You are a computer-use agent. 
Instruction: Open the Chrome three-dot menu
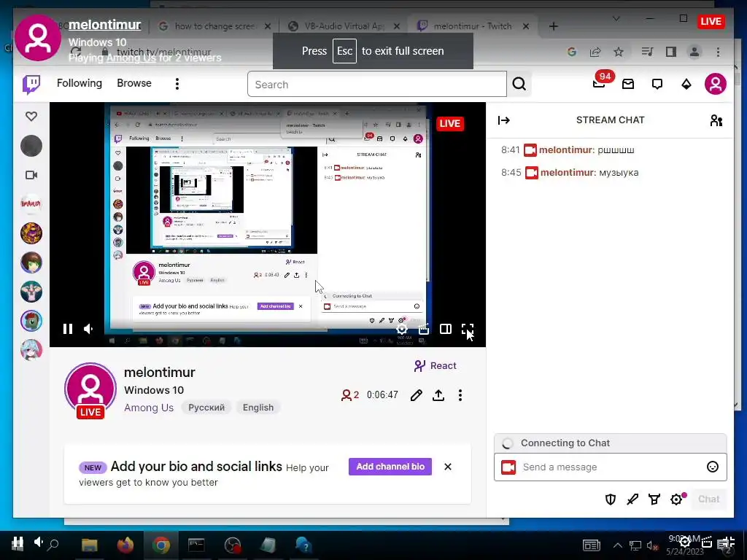(718, 52)
